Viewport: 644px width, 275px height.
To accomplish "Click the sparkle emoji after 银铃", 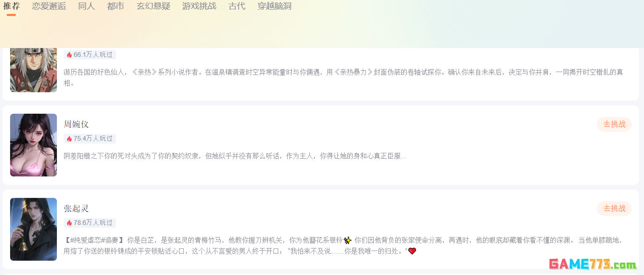I will click(348, 240).
